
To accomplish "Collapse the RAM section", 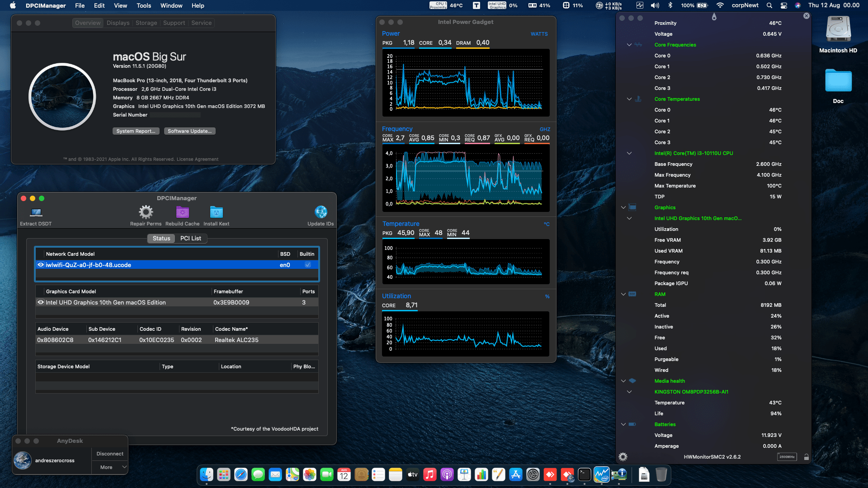I will [x=623, y=294].
